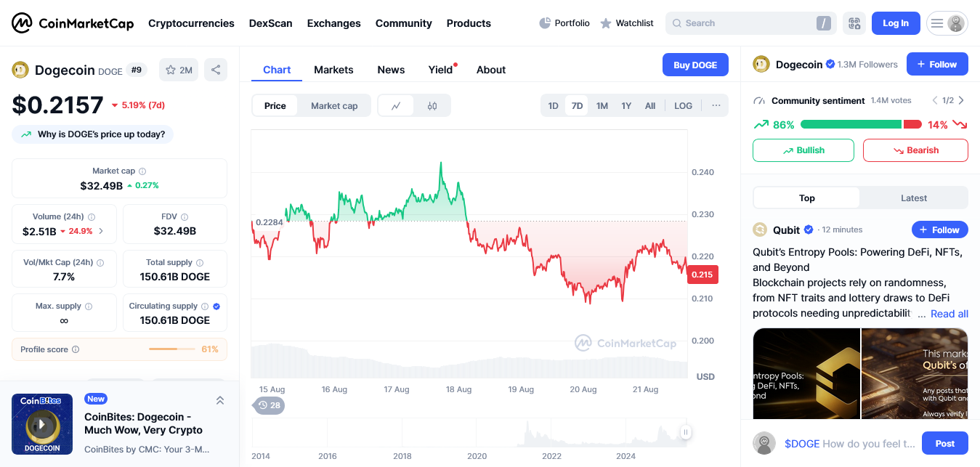This screenshot has width=980, height=467.
Task: Click the verified badge on Circulating supply
Action: click(216, 306)
